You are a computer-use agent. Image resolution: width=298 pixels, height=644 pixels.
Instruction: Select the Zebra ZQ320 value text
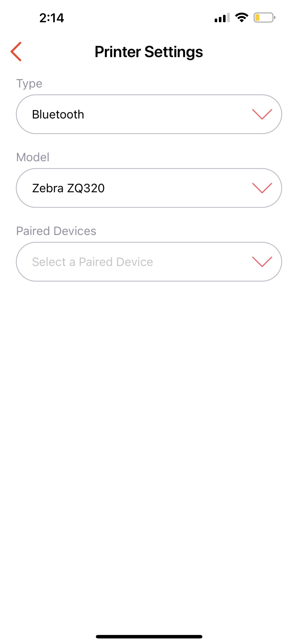click(68, 188)
